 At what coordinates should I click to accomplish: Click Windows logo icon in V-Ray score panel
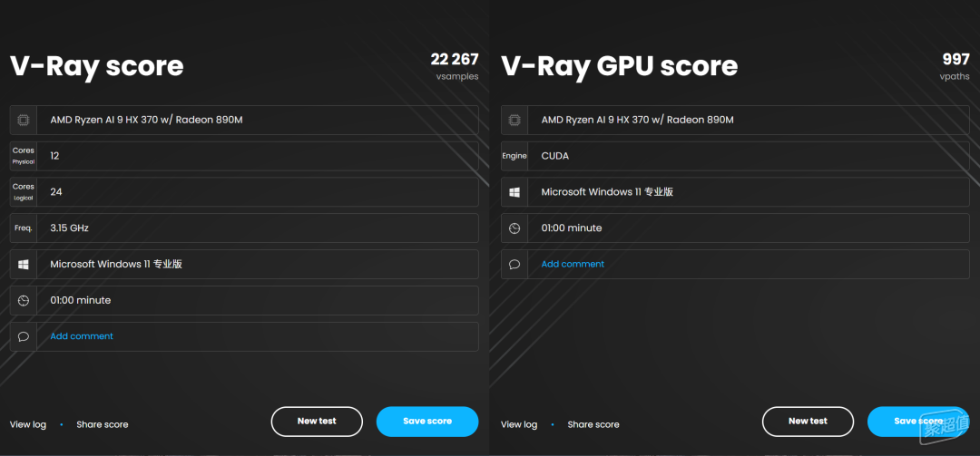[23, 264]
